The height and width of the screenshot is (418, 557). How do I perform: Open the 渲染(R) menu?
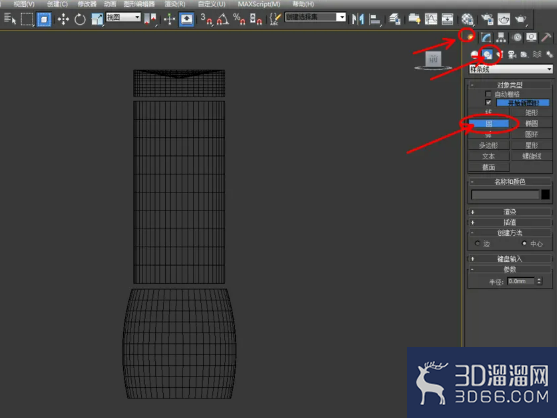coord(175,4)
